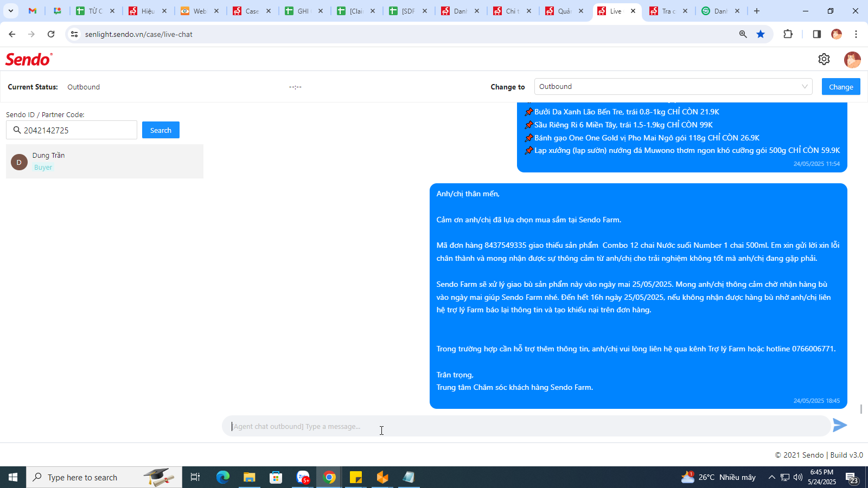Image resolution: width=868 pixels, height=488 pixels.
Task: Click the Chrome address bar URL
Action: click(139, 34)
